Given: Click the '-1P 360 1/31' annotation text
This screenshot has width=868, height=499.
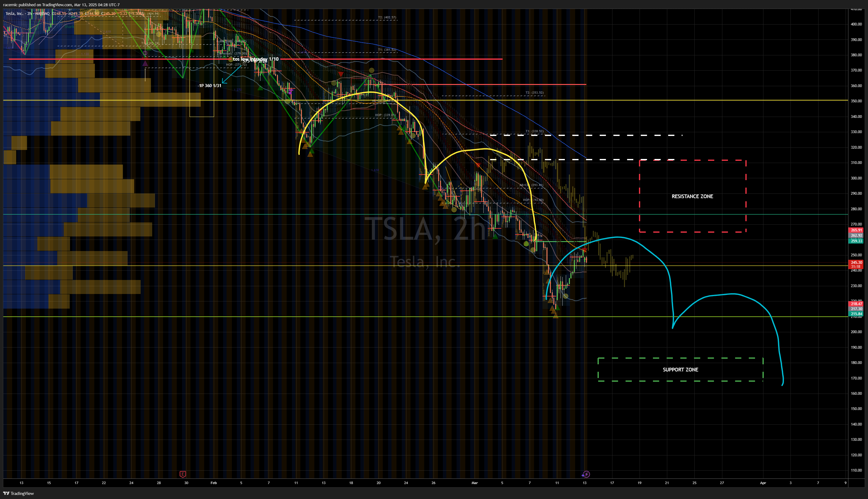Looking at the screenshot, I should pyautogui.click(x=209, y=86).
